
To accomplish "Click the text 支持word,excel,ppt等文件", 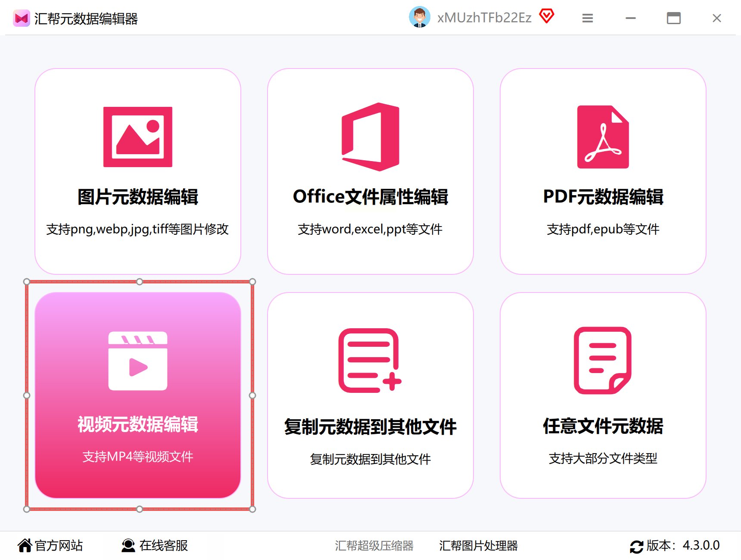I will tap(370, 229).
